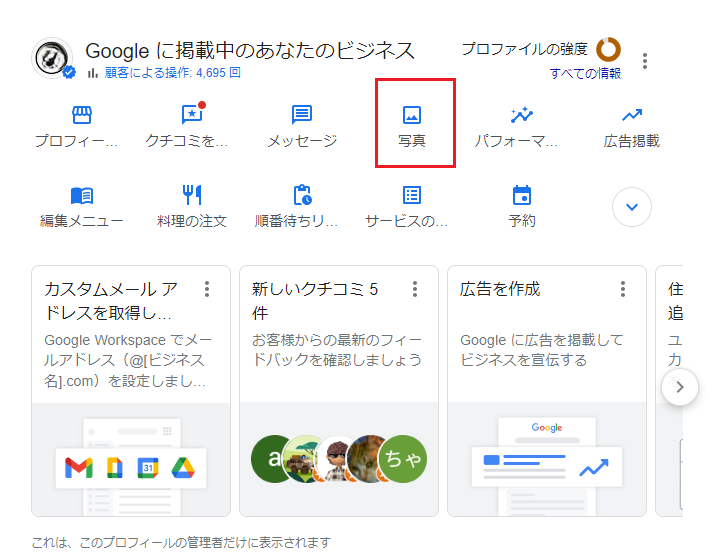
Task: Show next cards with the right arrow button
Action: 680,387
